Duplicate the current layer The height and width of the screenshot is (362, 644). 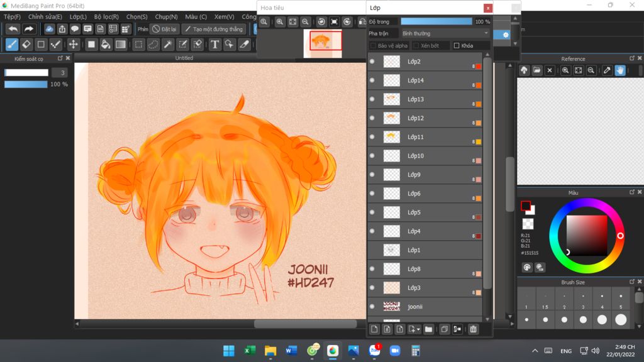445,329
